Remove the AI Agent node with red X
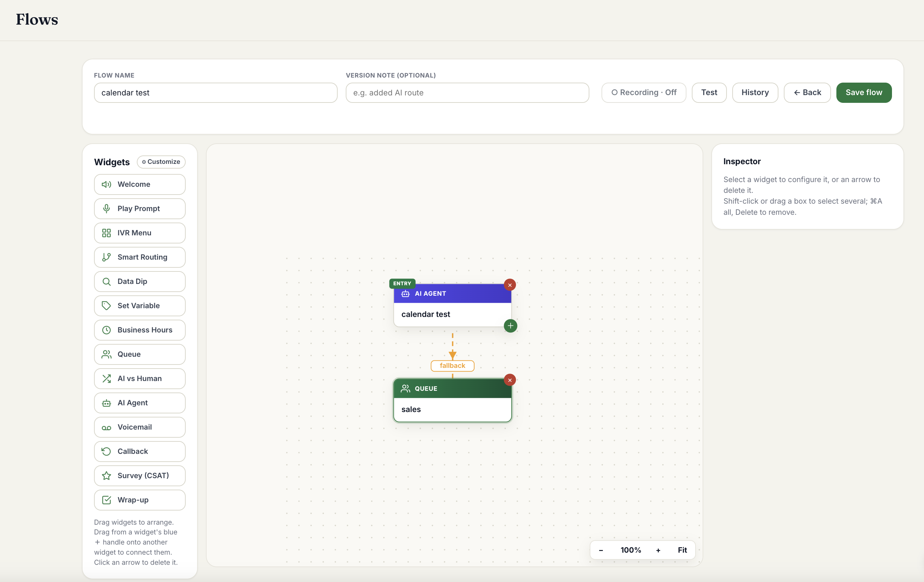Screen dimensions: 924x582 [x=510, y=285]
